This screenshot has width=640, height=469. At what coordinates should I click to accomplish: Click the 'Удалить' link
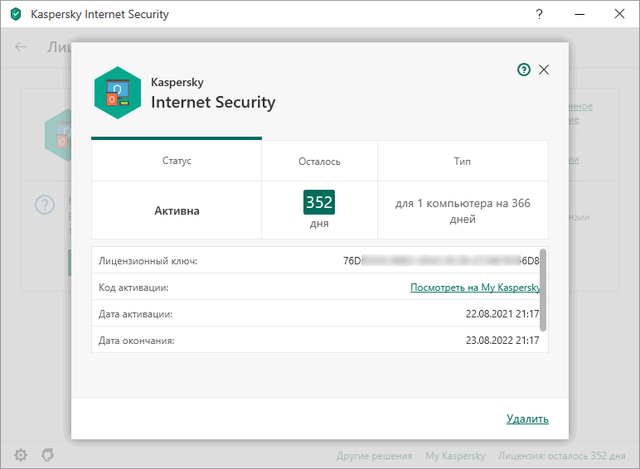pos(527,419)
